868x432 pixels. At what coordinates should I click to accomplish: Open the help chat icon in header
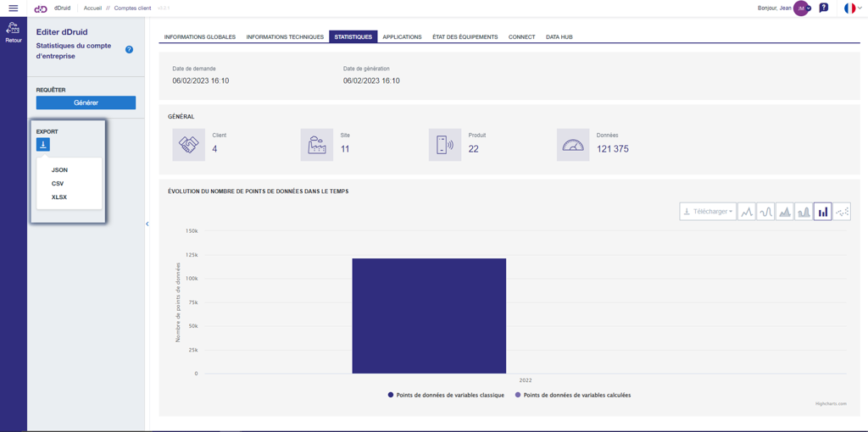pos(824,8)
